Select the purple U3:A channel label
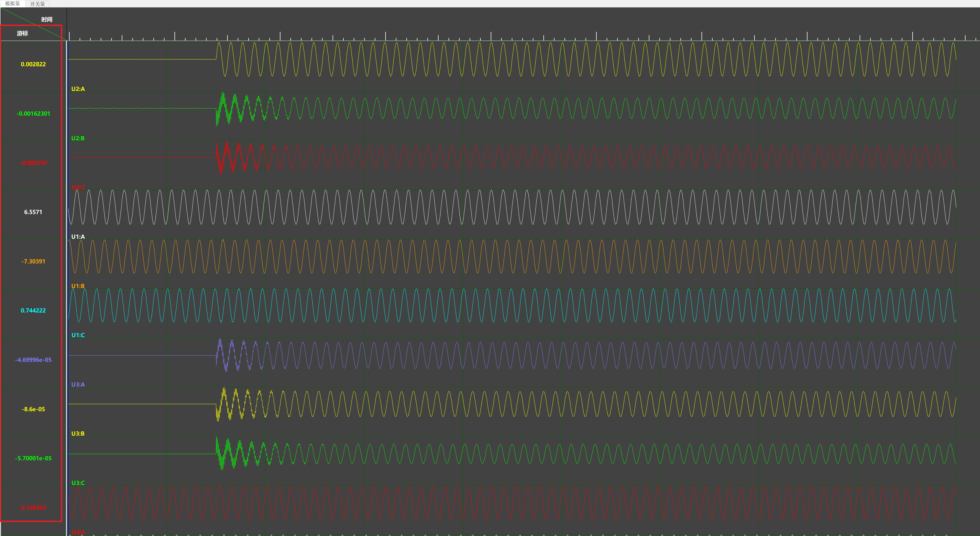Image resolution: width=980 pixels, height=536 pixels. 78,385
